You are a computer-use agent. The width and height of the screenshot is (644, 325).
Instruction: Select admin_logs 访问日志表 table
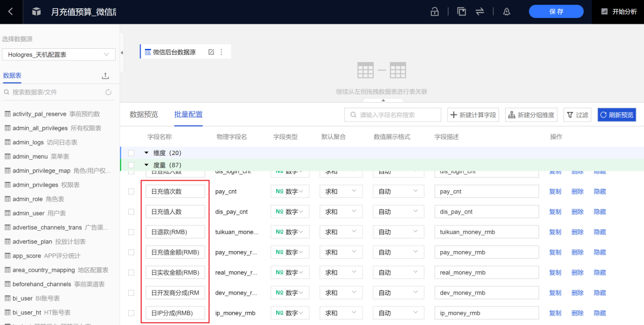click(x=41, y=142)
